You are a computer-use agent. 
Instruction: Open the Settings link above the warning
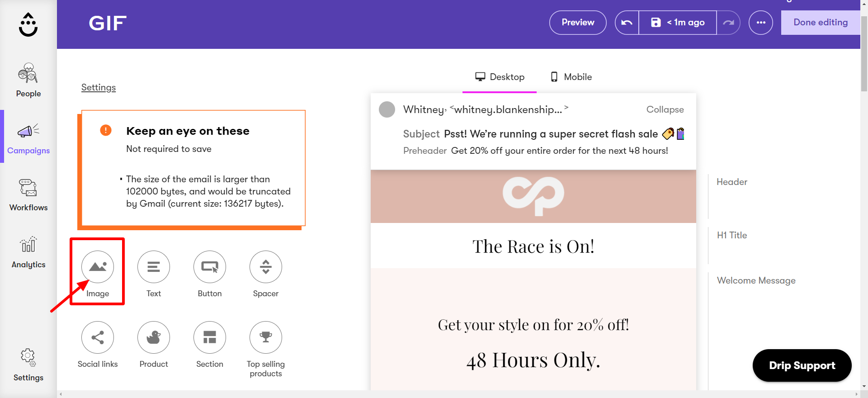click(98, 87)
